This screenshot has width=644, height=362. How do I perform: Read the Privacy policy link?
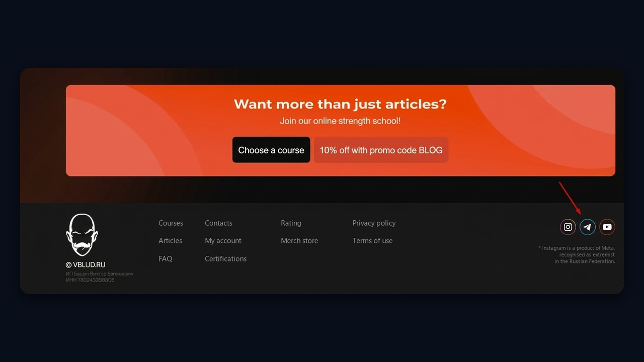coord(374,223)
